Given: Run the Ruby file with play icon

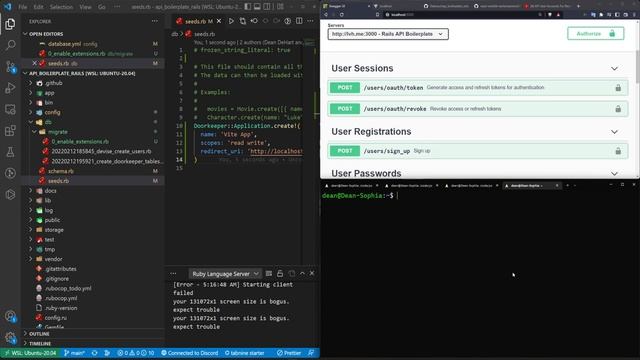Looking at the screenshot, I should click(x=231, y=21).
